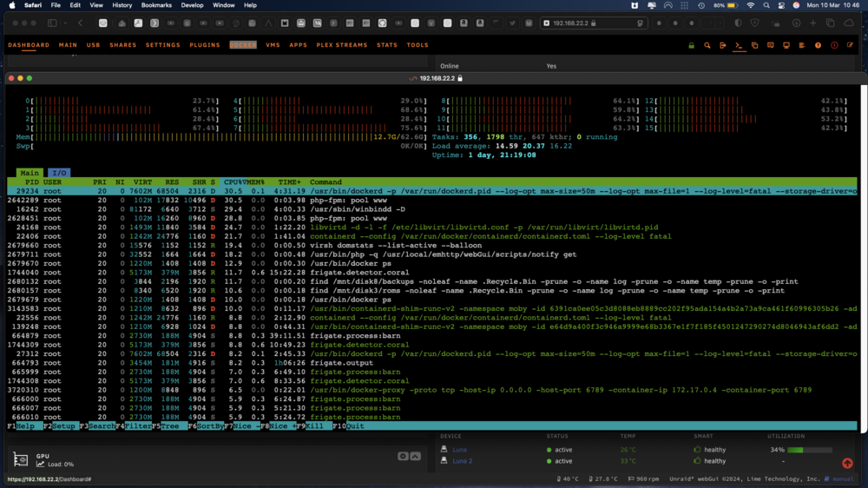Click htop F6 SortBy button
The height and width of the screenshot is (488, 868).
[x=206, y=426]
